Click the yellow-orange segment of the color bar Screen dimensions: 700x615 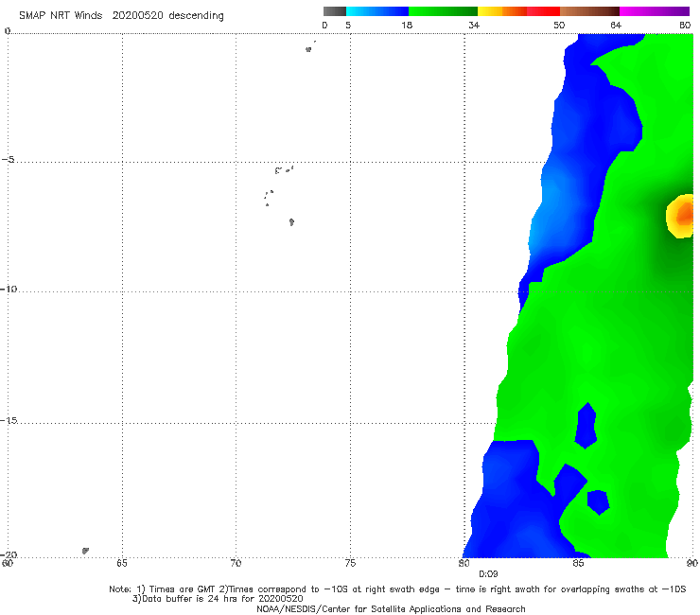[502, 11]
